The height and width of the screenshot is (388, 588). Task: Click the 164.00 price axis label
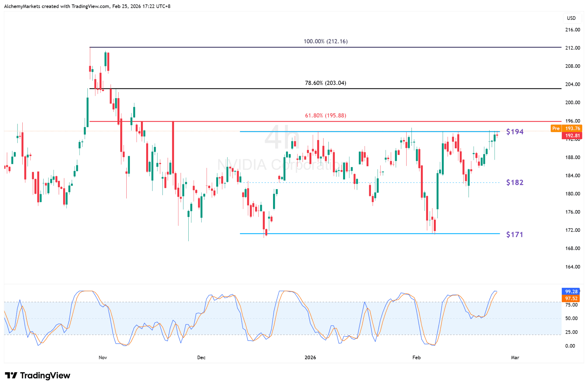coord(572,267)
